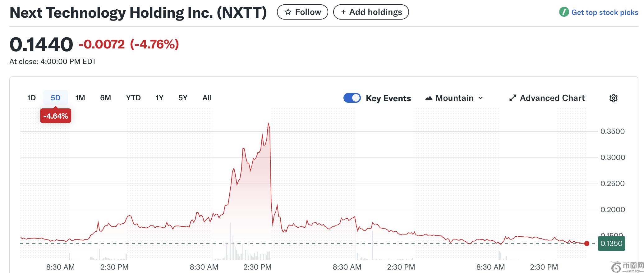Click the green 0.1350 price label
Image resolution: width=644 pixels, height=273 pixels.
pyautogui.click(x=611, y=243)
